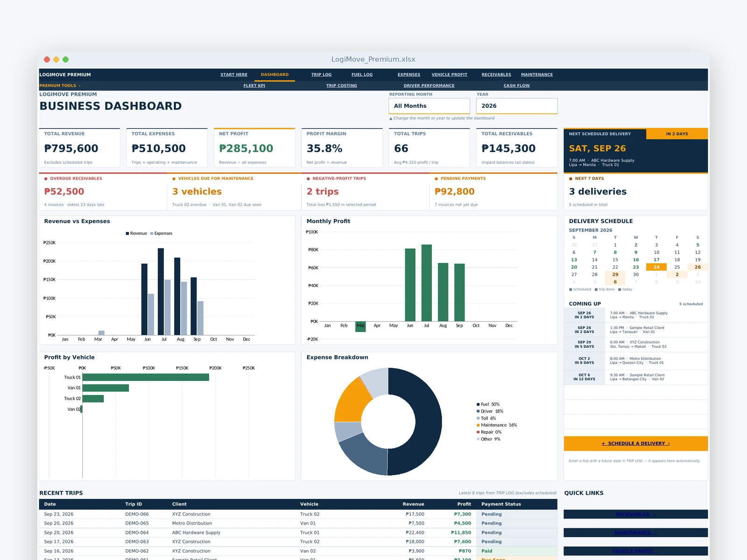Select the SEP 29 XYZ Construction delivery
The width and height of the screenshot is (747, 560).
point(636,344)
